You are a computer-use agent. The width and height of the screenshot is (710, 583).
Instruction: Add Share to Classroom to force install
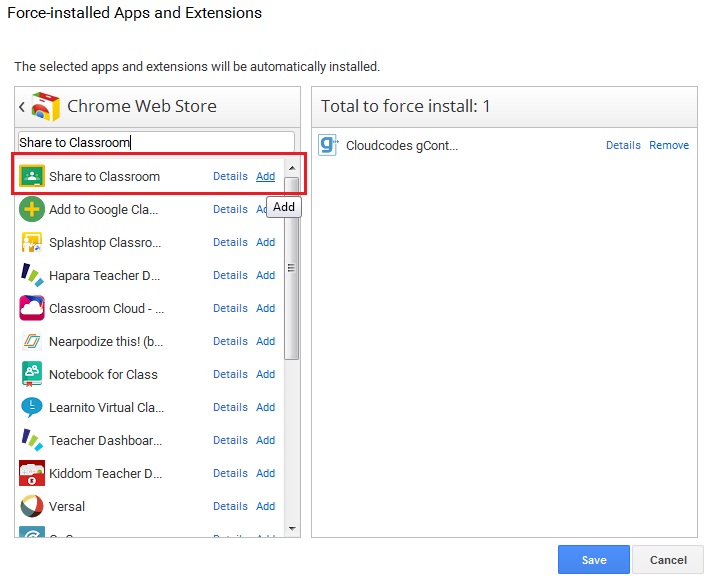click(x=265, y=176)
